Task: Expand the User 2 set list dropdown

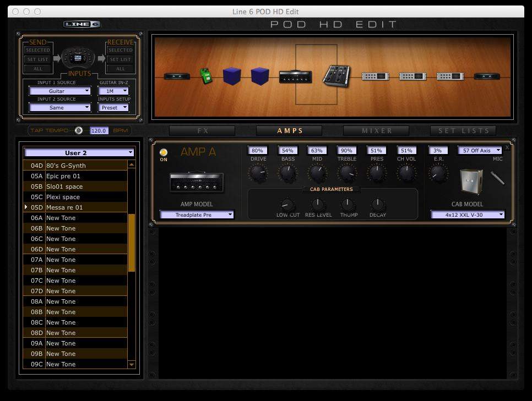Action: 79,152
